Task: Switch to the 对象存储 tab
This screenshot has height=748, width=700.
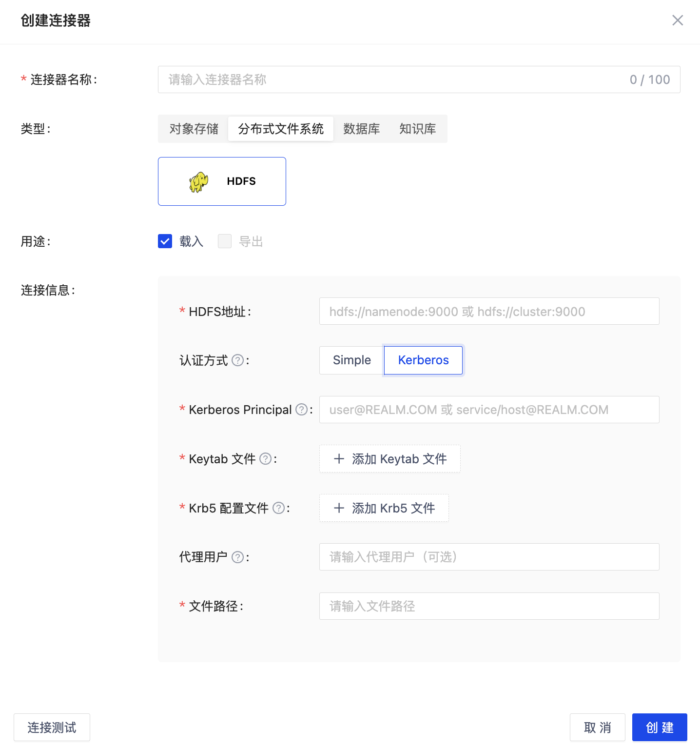Action: [x=193, y=128]
